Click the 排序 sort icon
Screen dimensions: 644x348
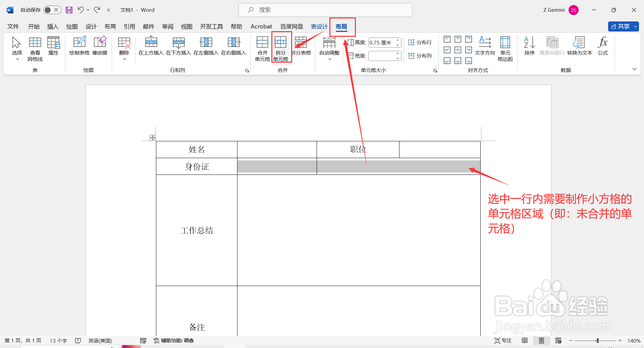529,45
